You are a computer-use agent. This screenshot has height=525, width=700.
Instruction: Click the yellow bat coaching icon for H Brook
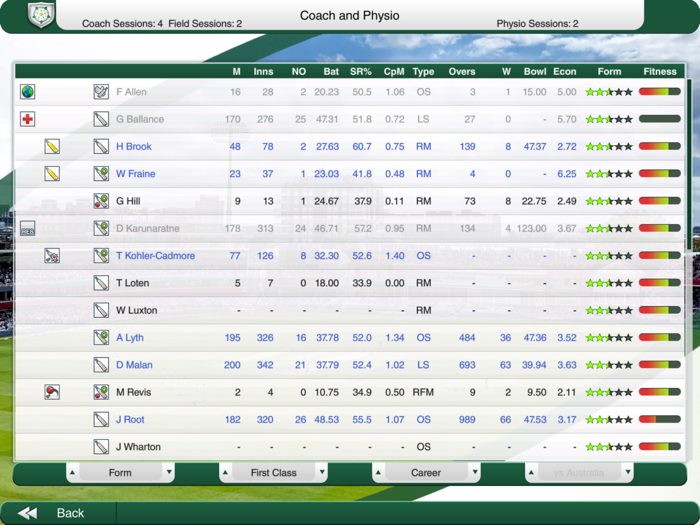52,146
